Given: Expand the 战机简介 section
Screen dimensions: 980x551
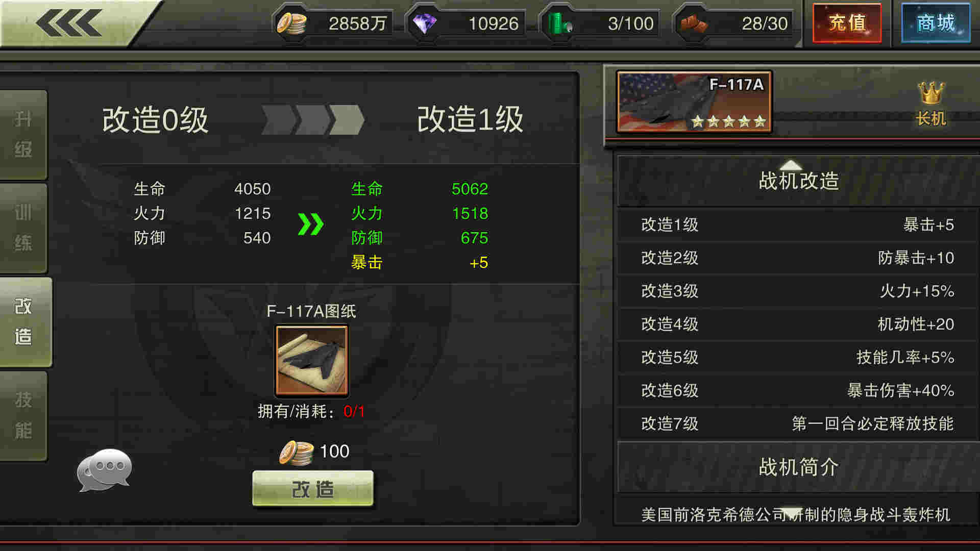Looking at the screenshot, I should [798, 467].
